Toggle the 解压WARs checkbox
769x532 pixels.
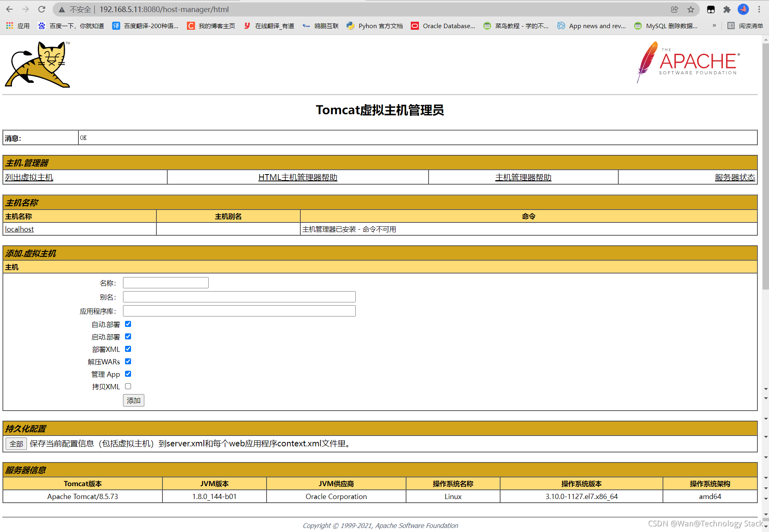128,362
